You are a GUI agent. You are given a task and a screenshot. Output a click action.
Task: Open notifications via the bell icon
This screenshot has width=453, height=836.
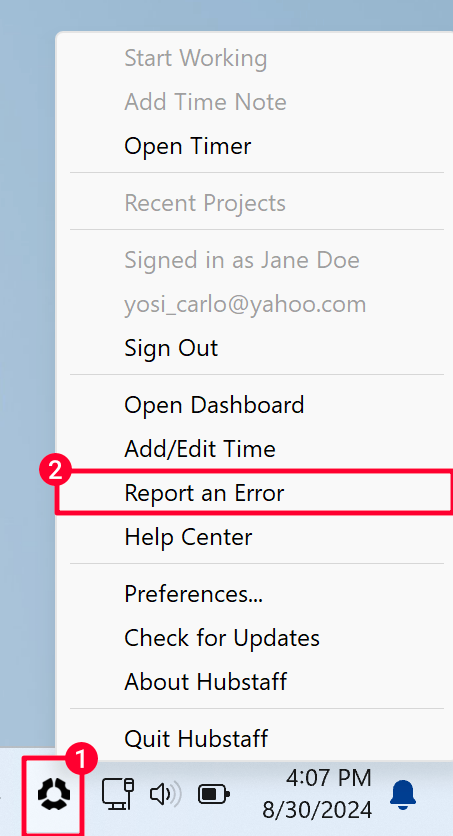coord(402,794)
